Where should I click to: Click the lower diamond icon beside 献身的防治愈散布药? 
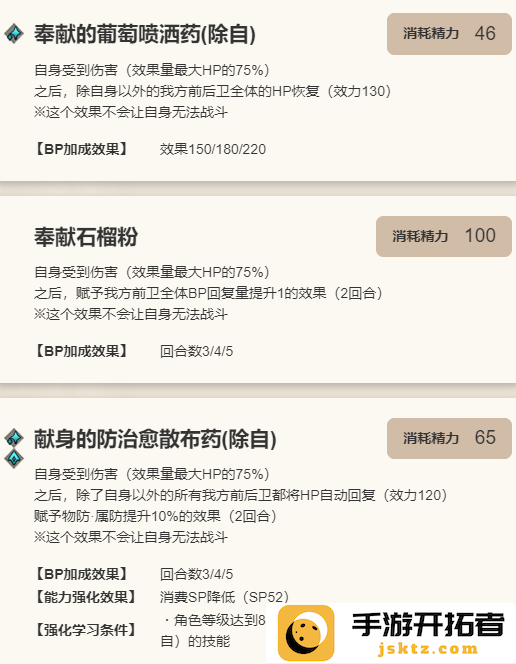click(14, 458)
